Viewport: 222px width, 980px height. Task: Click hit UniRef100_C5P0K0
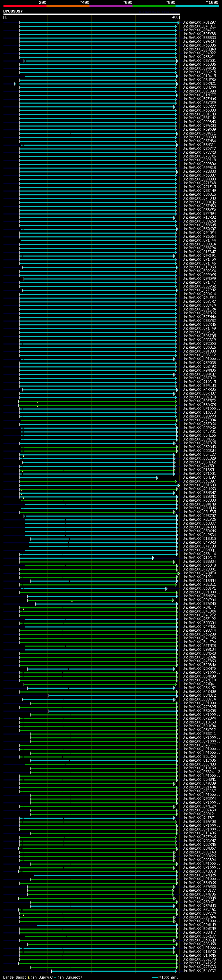tap(199, 428)
